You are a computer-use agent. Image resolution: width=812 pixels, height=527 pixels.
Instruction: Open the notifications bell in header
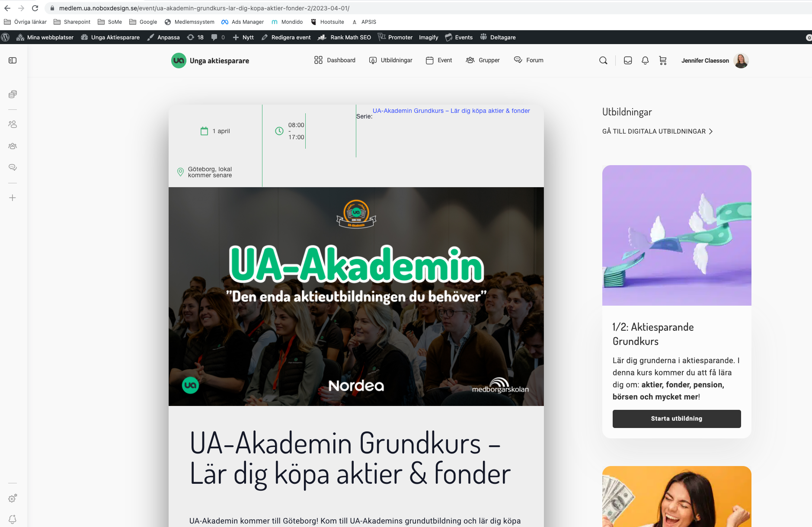[645, 61]
